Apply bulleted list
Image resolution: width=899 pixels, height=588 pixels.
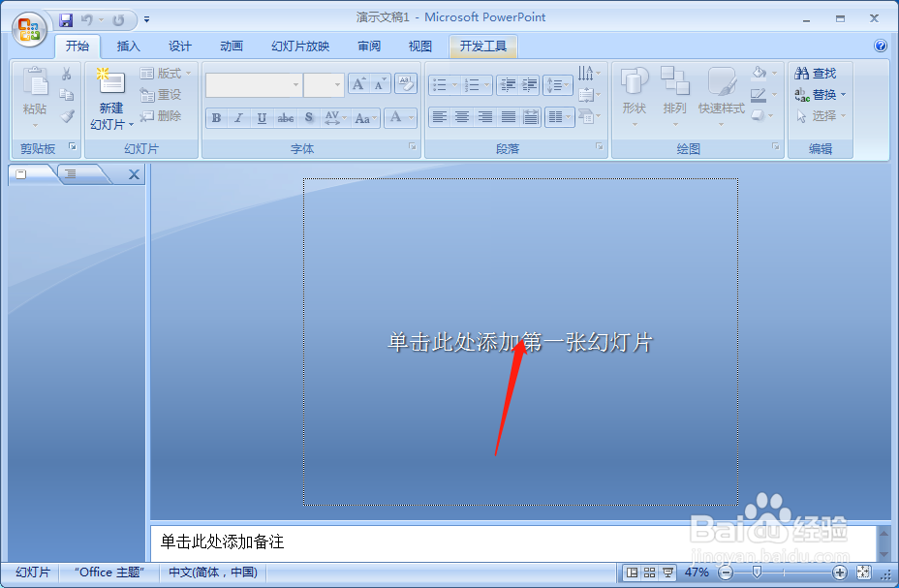coord(445,85)
